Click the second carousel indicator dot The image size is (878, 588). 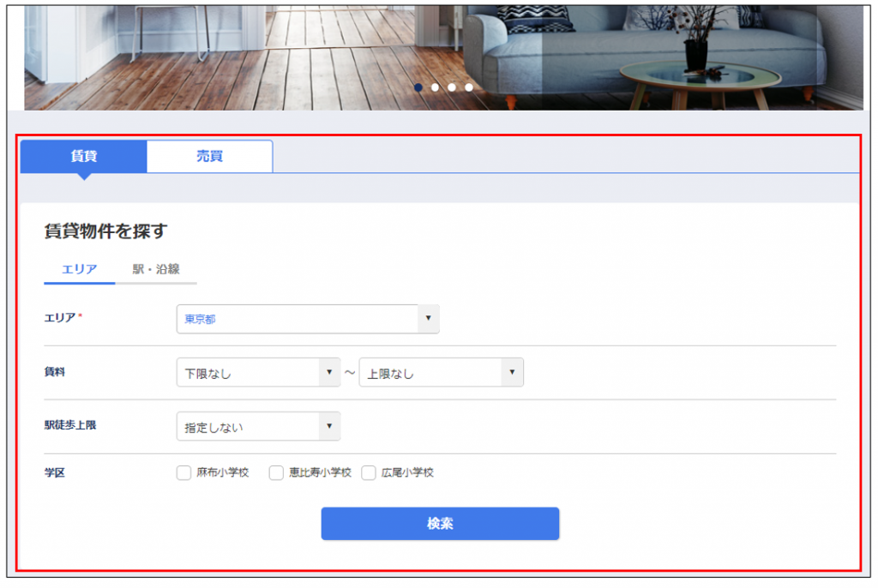435,87
